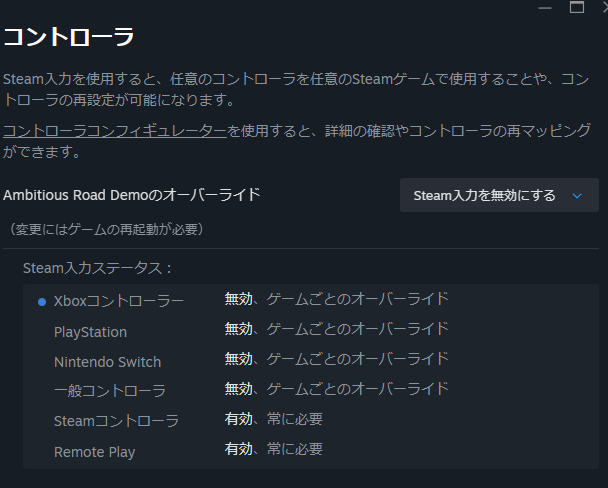Click the Steamコントローラ status 有効、常に必要

tap(274, 419)
